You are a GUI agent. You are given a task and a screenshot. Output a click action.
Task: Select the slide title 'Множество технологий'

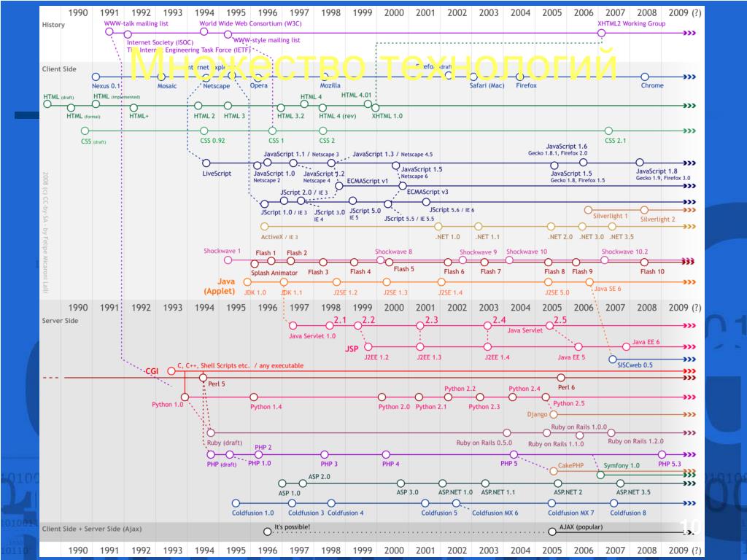(373, 64)
